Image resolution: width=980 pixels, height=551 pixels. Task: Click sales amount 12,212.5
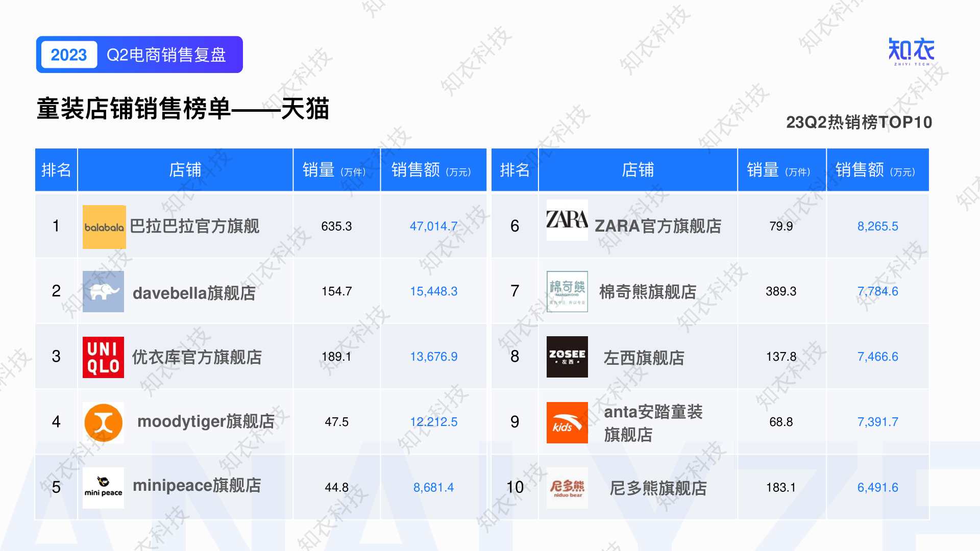433,422
